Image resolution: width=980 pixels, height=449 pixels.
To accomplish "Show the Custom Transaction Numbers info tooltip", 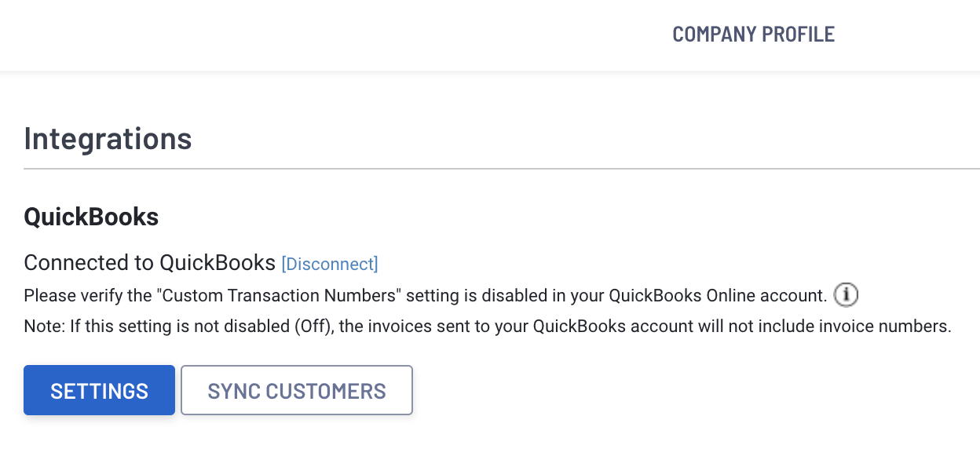I will [846, 296].
